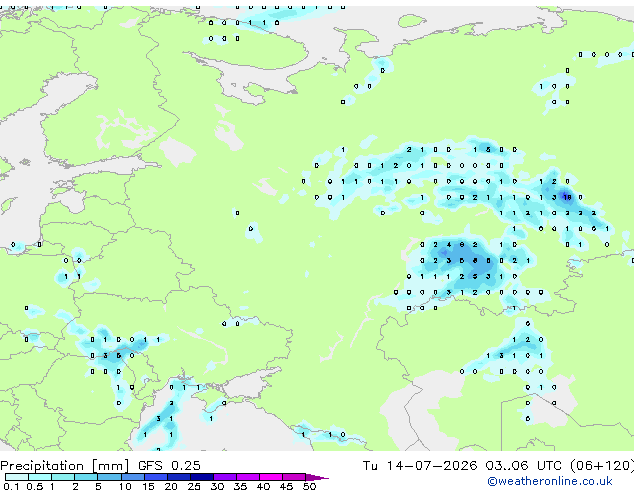Click the 5–10 mm legend color segment
The height and width of the screenshot is (490, 634).
[x=109, y=477]
